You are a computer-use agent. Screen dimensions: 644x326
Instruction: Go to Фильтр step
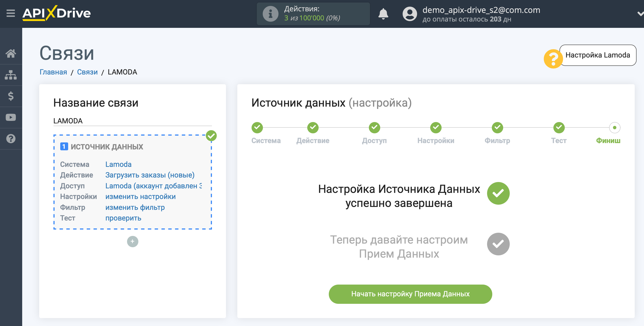tap(497, 128)
